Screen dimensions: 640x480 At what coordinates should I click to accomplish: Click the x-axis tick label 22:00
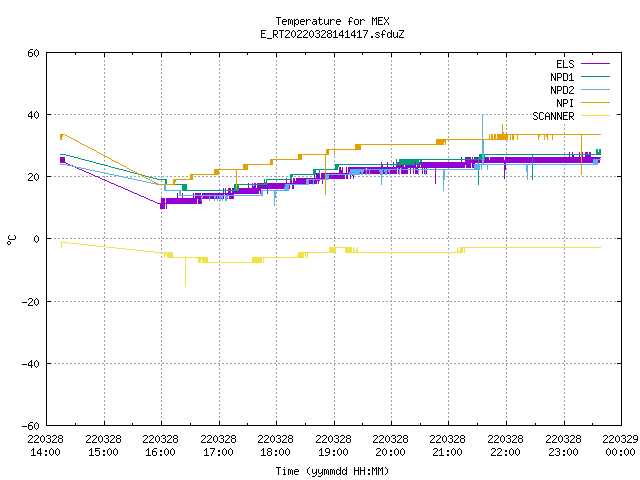(x=506, y=452)
